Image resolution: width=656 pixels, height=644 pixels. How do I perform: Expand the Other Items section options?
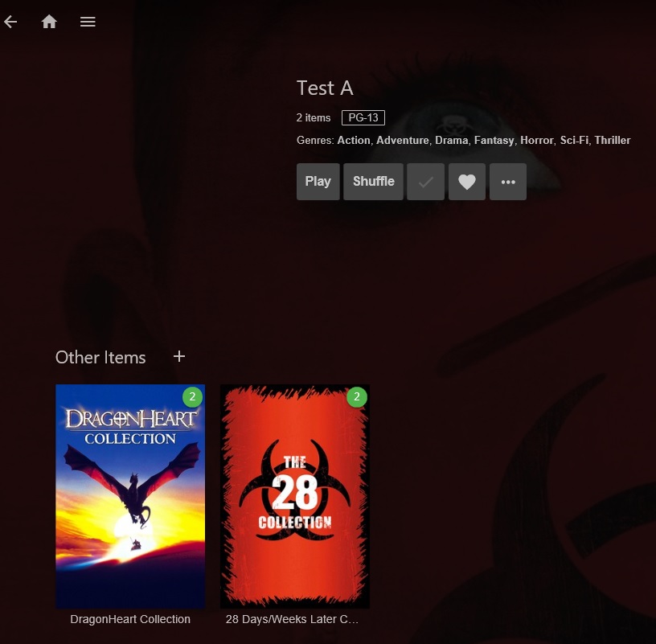click(178, 356)
